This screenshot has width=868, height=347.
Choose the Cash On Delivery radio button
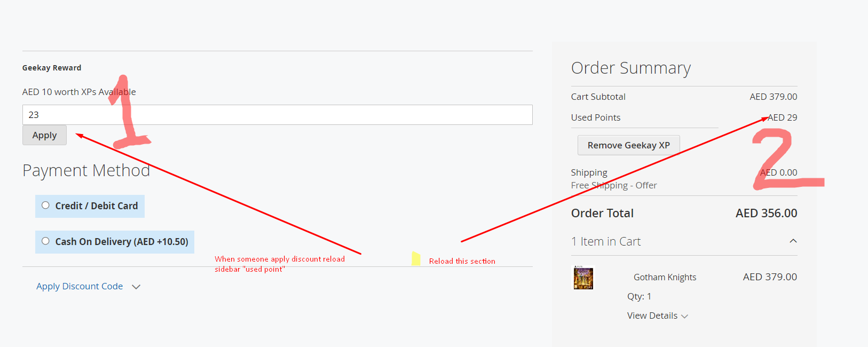click(46, 241)
